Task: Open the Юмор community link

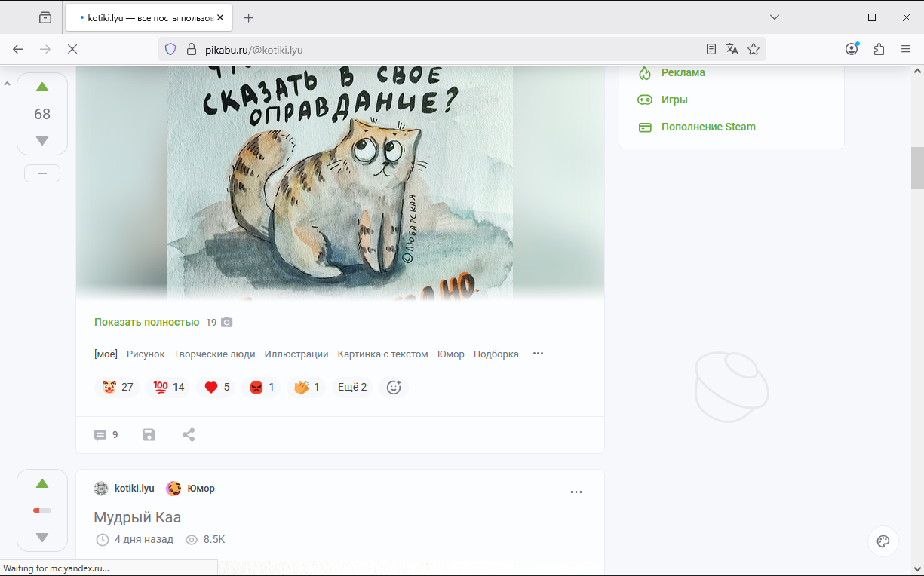Action: [201, 489]
